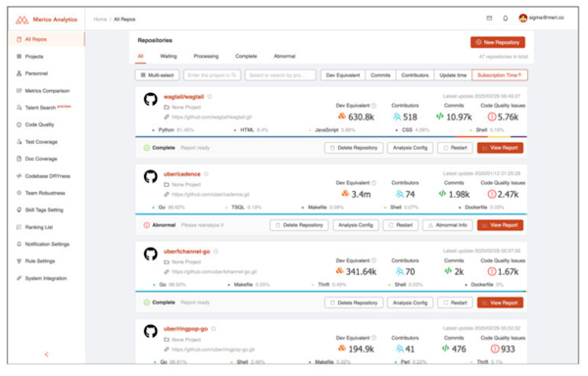Star the uber/tchannel-go repository
This screenshot has width=588, height=376.
tap(216, 252)
